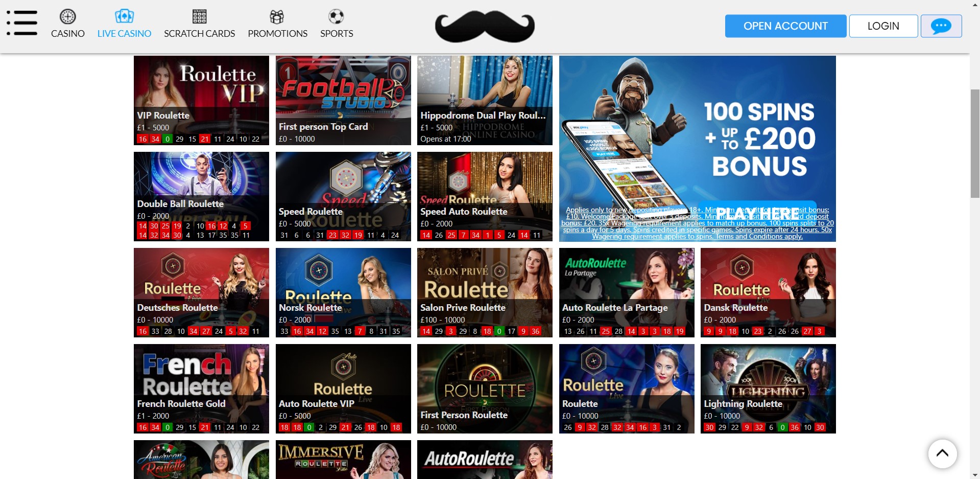Open the hamburger menu icon

(22, 23)
